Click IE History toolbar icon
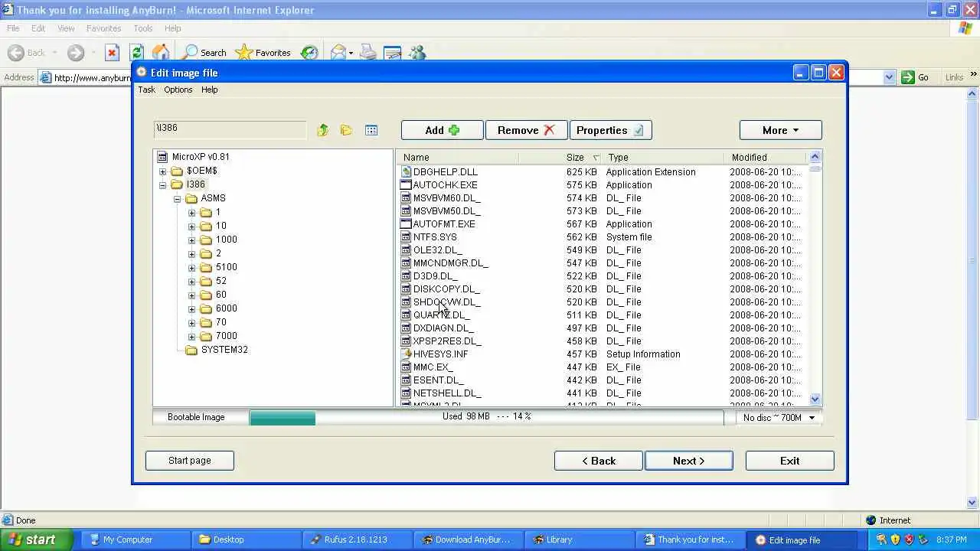Image resolution: width=980 pixels, height=551 pixels. [309, 52]
